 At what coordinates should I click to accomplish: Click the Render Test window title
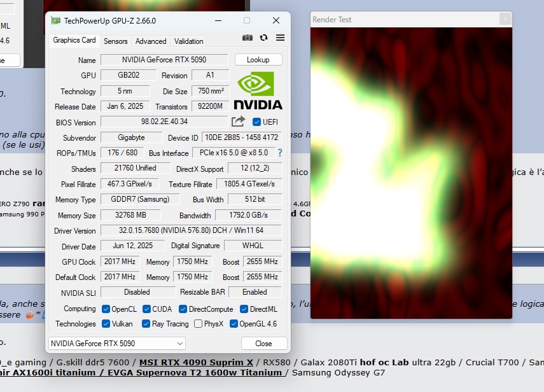332,20
